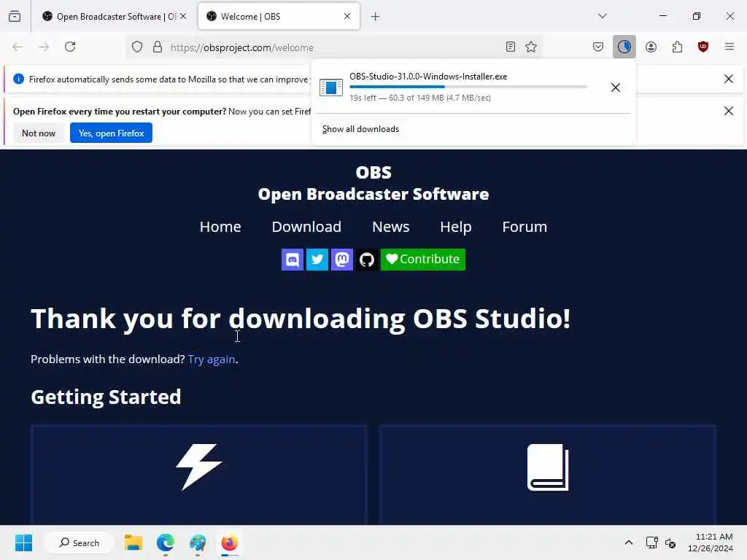Image resolution: width=747 pixels, height=560 pixels.
Task: Dismiss the Open Firefox on restart bar
Action: [x=729, y=111]
